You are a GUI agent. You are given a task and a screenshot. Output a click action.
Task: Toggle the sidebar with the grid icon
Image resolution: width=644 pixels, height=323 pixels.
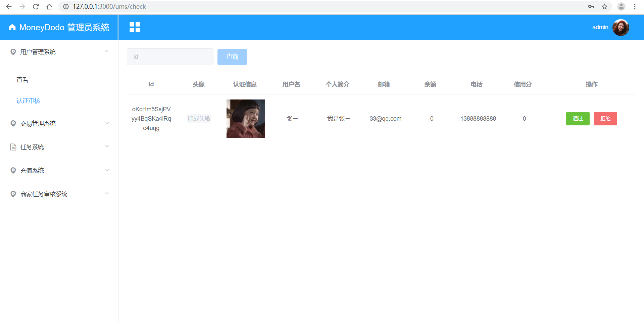(x=135, y=27)
